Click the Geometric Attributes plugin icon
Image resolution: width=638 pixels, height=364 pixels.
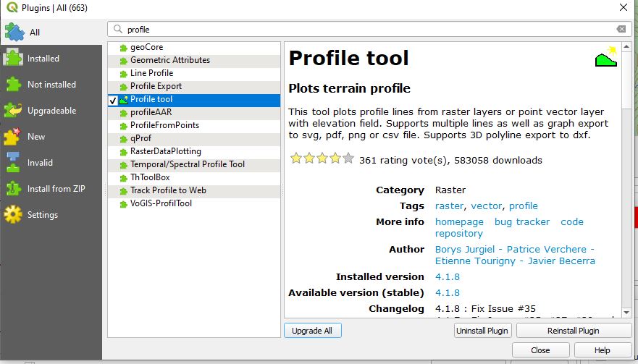(x=124, y=61)
